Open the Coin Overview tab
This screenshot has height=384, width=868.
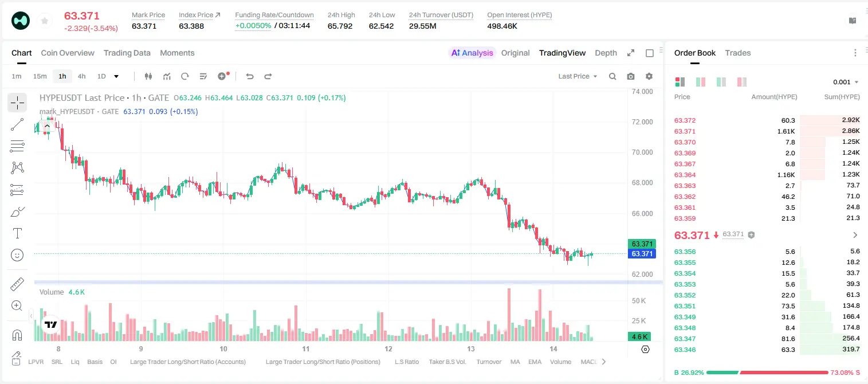click(68, 53)
